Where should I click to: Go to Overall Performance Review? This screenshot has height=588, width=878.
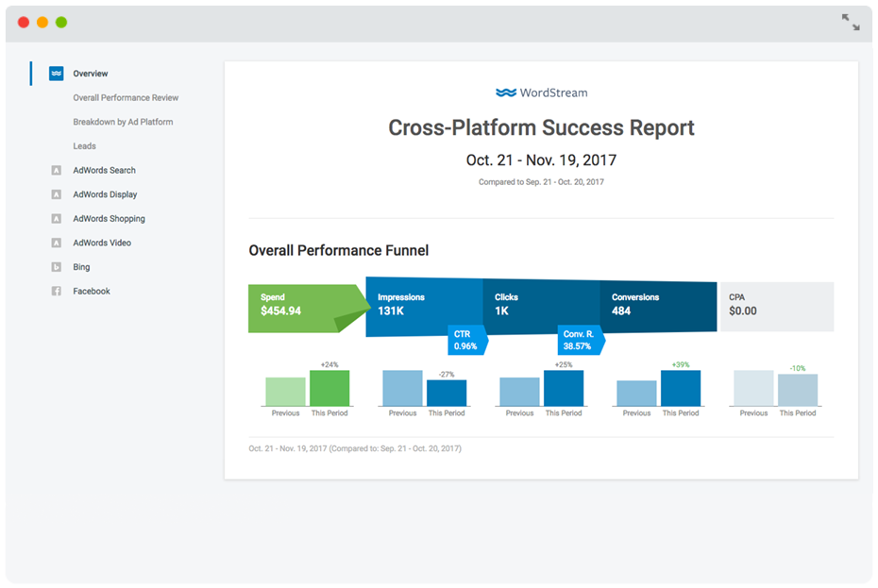click(126, 97)
